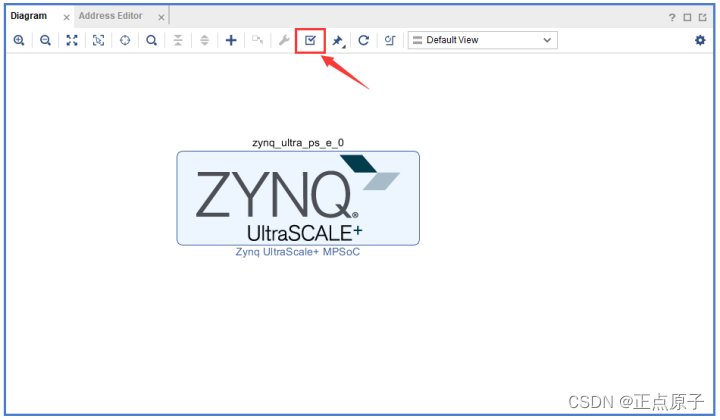Open the diagram Search icon
The height and width of the screenshot is (420, 720).
(x=151, y=40)
